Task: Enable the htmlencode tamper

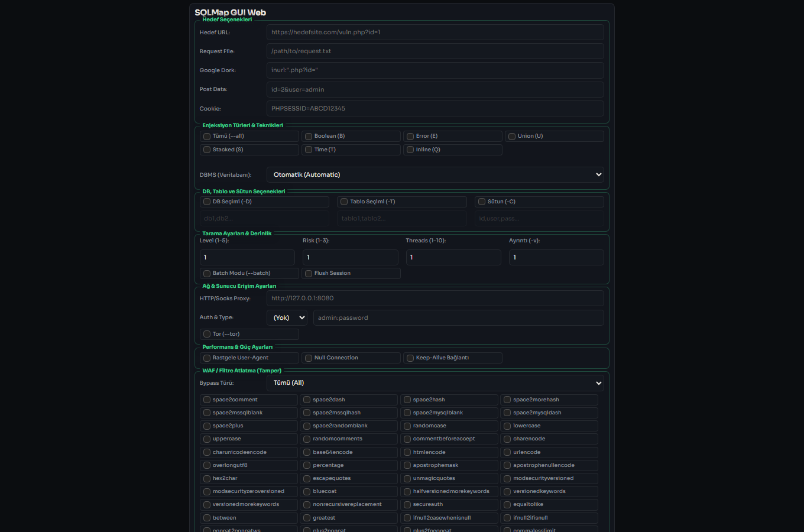Action: pos(407,453)
